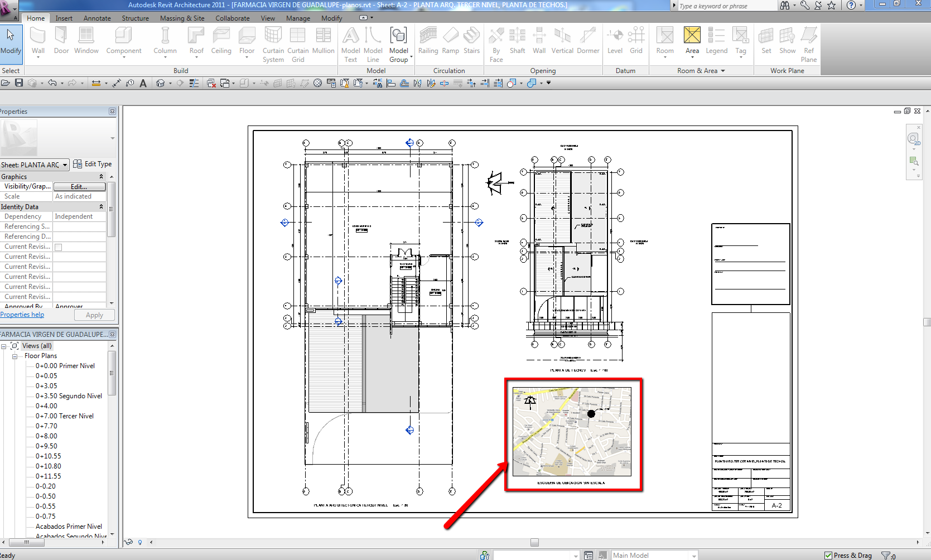
Task: Toggle the Current Revision checkbox
Action: pos(58,247)
